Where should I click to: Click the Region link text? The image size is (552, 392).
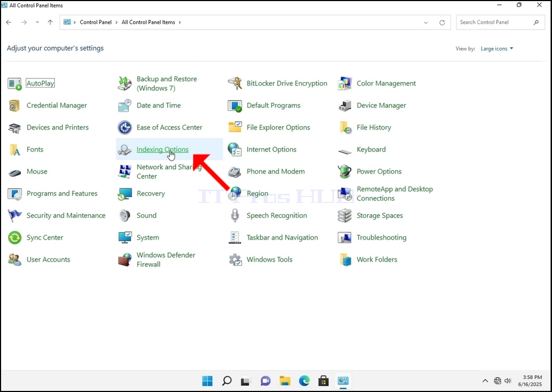257,193
